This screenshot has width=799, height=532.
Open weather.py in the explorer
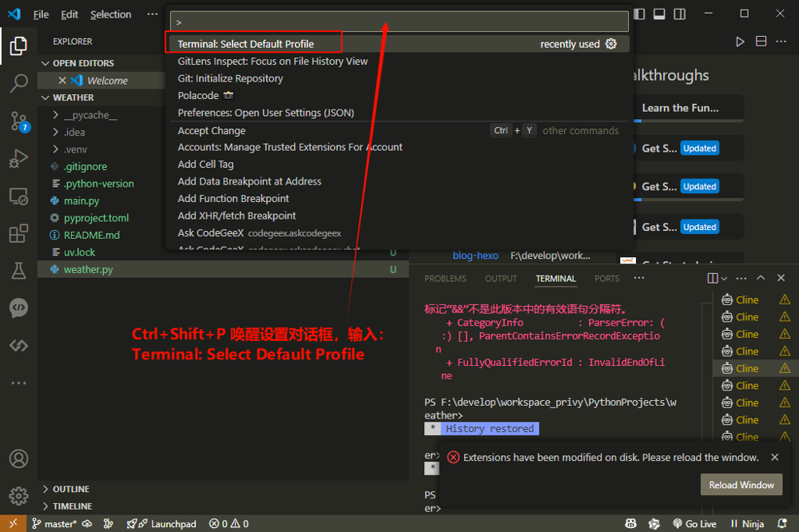tap(88, 270)
